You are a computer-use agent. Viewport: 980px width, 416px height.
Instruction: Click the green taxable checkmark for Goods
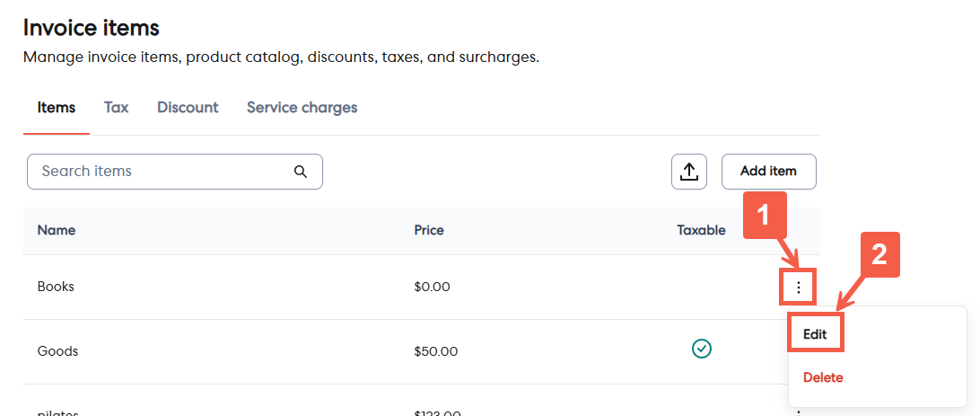(702, 349)
